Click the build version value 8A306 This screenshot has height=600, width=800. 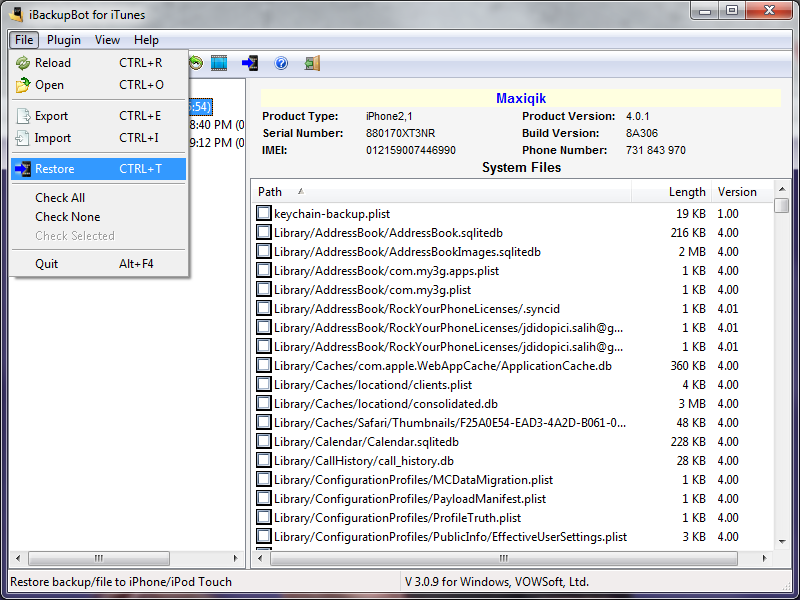click(642, 133)
